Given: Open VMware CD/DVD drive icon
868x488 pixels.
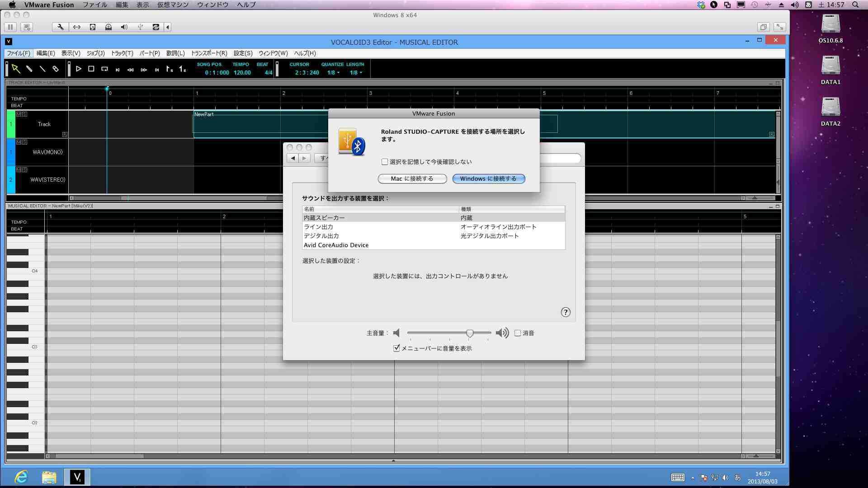Looking at the screenshot, I should (108, 27).
